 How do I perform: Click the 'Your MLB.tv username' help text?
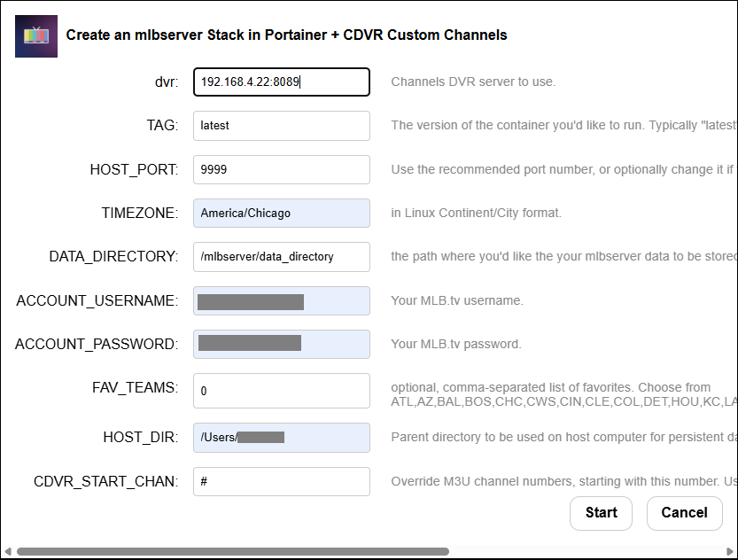tap(457, 300)
